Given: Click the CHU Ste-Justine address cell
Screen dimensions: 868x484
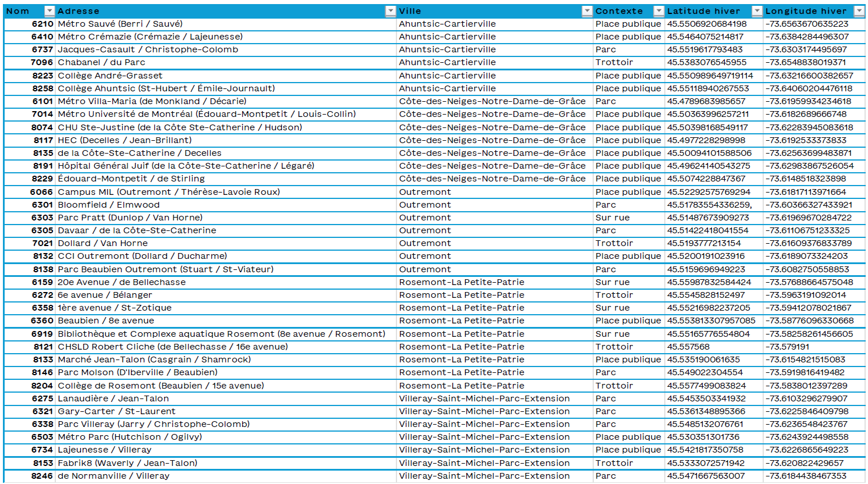Looking at the screenshot, I should (x=226, y=127).
